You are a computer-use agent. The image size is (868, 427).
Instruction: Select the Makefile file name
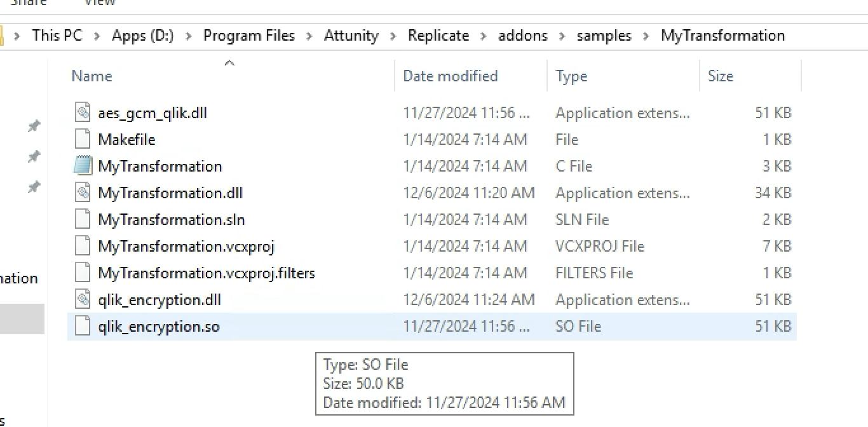point(126,140)
